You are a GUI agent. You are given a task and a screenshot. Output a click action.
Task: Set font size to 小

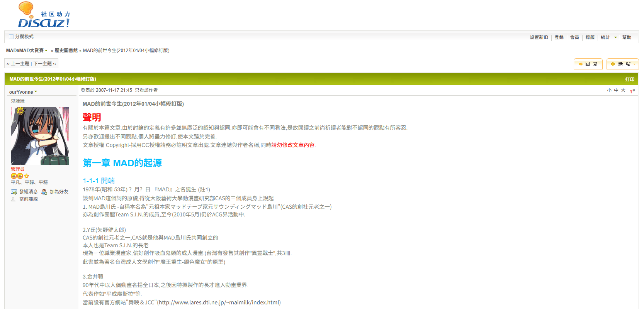(609, 90)
